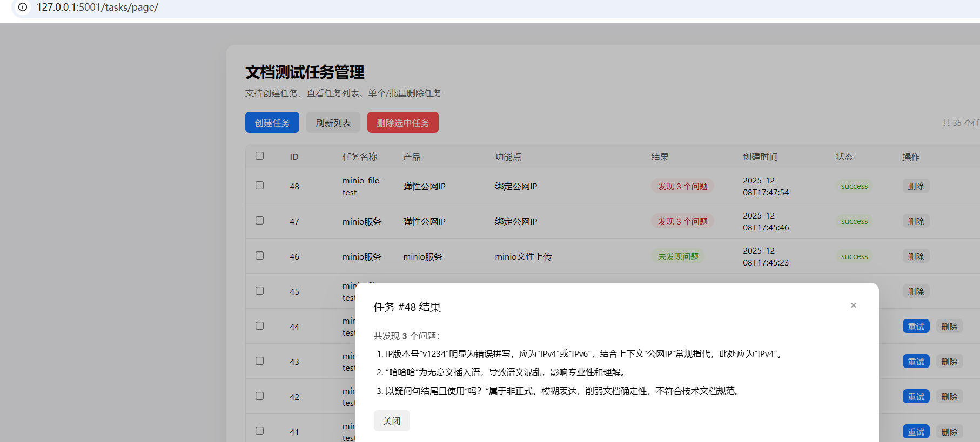Click the 功能点 column header
This screenshot has width=980, height=442.
[x=508, y=157]
